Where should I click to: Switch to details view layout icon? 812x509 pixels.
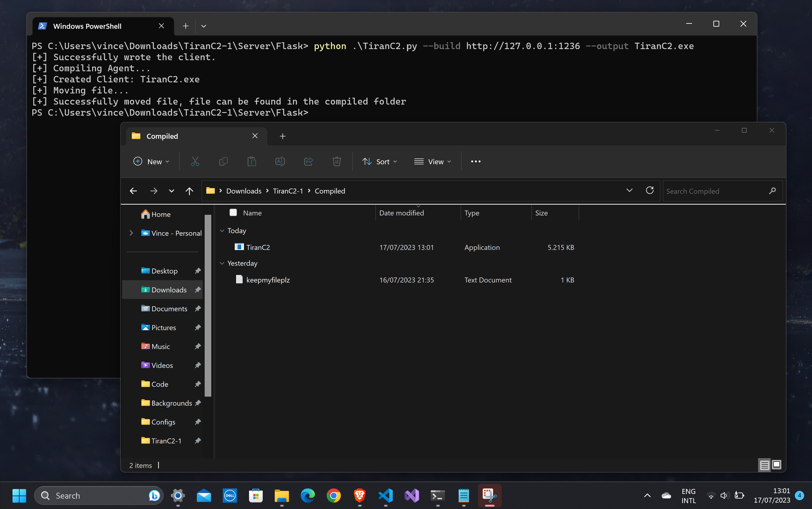(764, 465)
